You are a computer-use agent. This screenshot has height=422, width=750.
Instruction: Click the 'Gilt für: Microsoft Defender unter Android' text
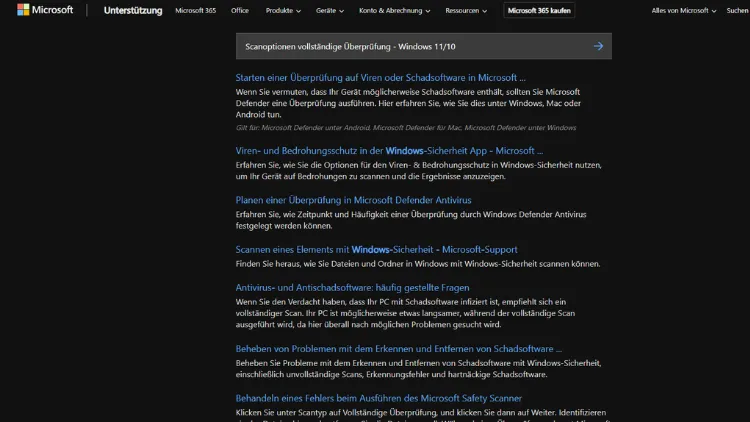click(406, 128)
